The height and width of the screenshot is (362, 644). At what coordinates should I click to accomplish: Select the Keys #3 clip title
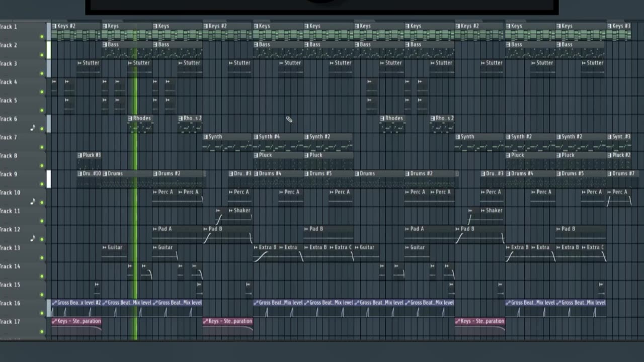tap(621, 26)
